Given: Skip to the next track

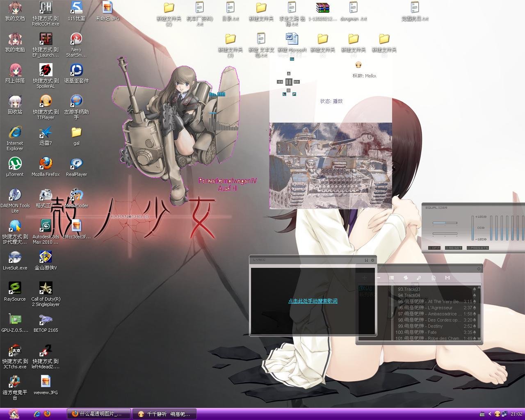Looking at the screenshot, I should pyautogui.click(x=297, y=82).
